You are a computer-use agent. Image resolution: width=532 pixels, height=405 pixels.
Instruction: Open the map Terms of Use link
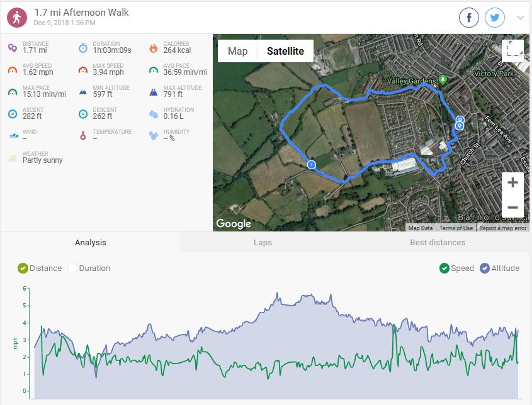[x=456, y=228]
